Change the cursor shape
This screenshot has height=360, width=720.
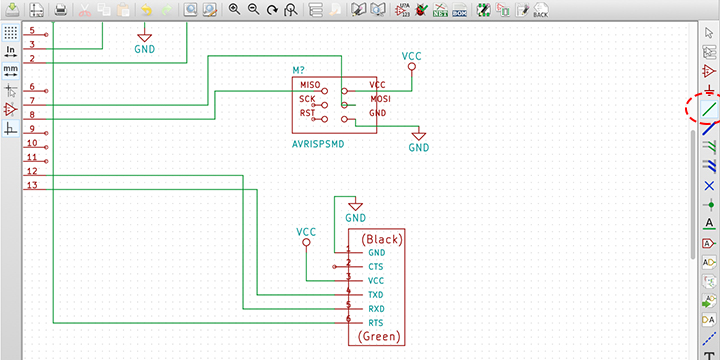pos(11,90)
